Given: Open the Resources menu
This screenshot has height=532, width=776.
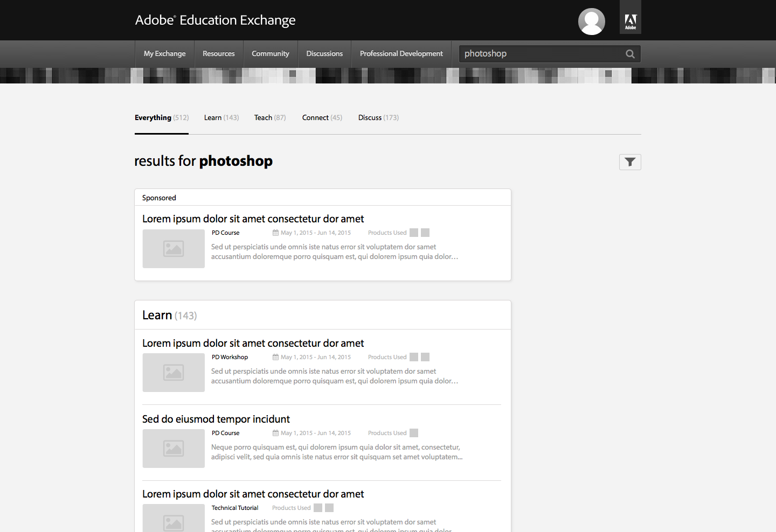Looking at the screenshot, I should point(219,54).
